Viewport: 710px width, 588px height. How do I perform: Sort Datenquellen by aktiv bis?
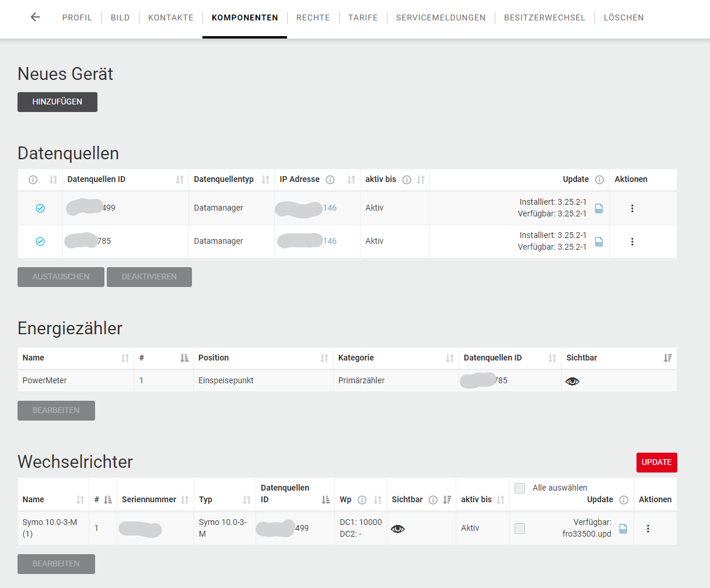point(421,180)
